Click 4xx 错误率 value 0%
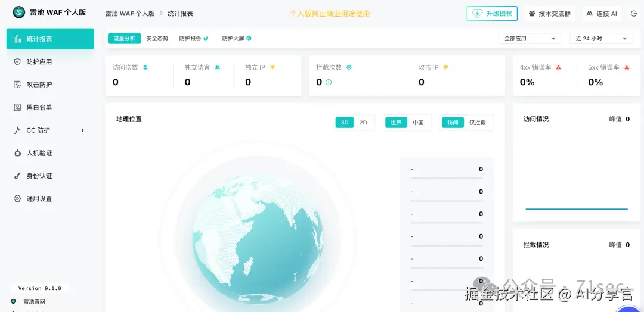The width and height of the screenshot is (644, 312). pyautogui.click(x=527, y=82)
